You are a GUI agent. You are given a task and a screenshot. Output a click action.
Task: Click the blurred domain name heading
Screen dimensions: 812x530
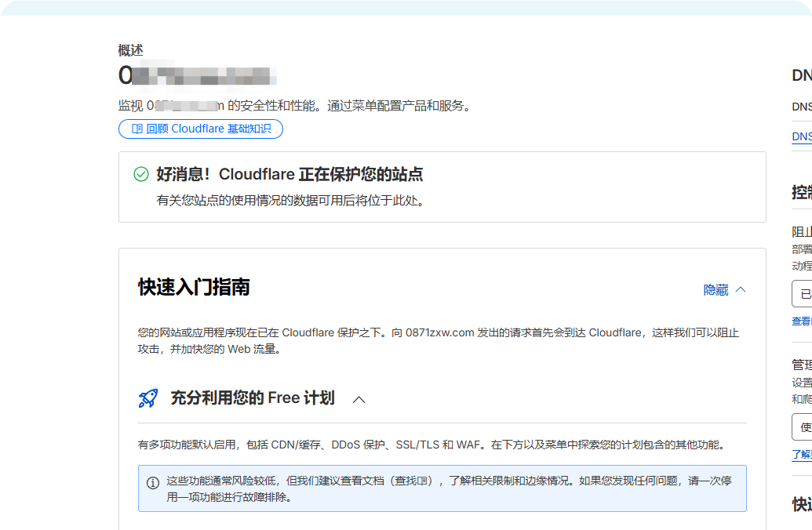pyautogui.click(x=196, y=75)
